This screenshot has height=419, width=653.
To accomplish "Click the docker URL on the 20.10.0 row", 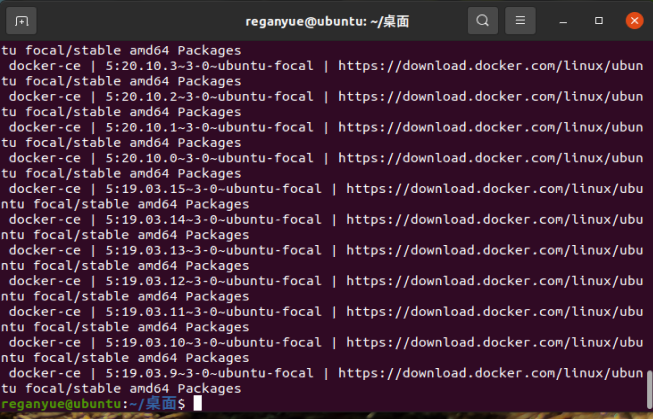I will point(491,158).
